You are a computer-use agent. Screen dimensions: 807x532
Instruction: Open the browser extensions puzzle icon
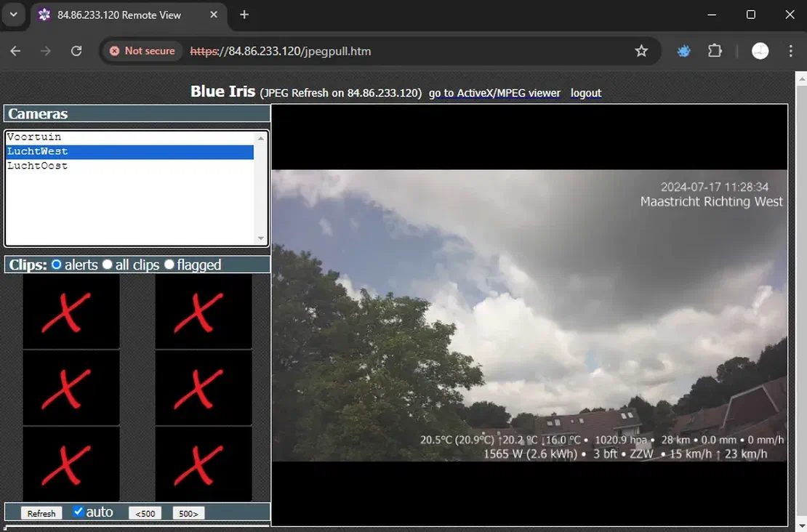(715, 51)
